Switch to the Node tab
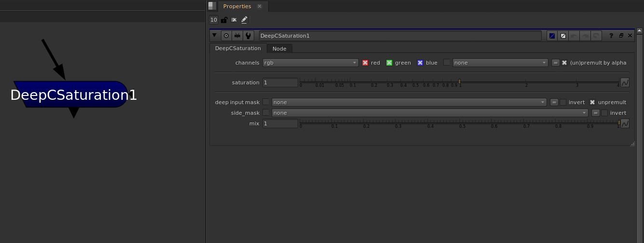Screen dimensions: 644x243 pos(279,49)
